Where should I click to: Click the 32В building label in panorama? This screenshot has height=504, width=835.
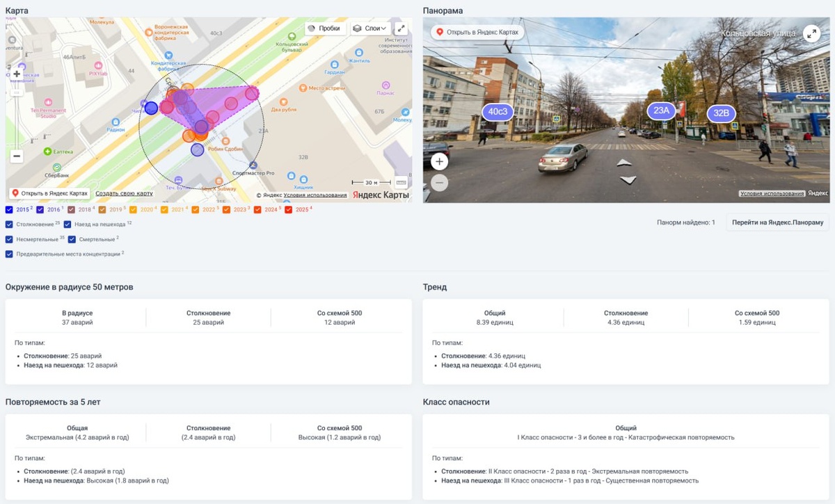[x=722, y=113]
